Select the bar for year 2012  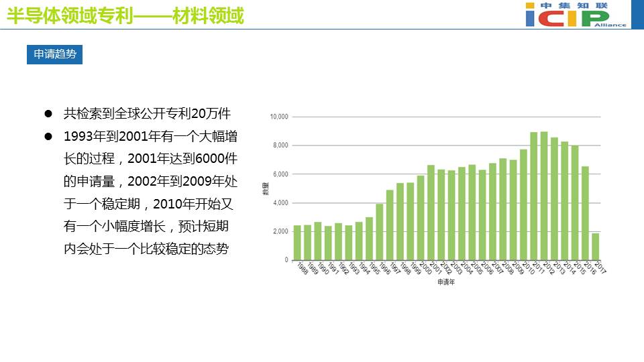[x=544, y=196]
